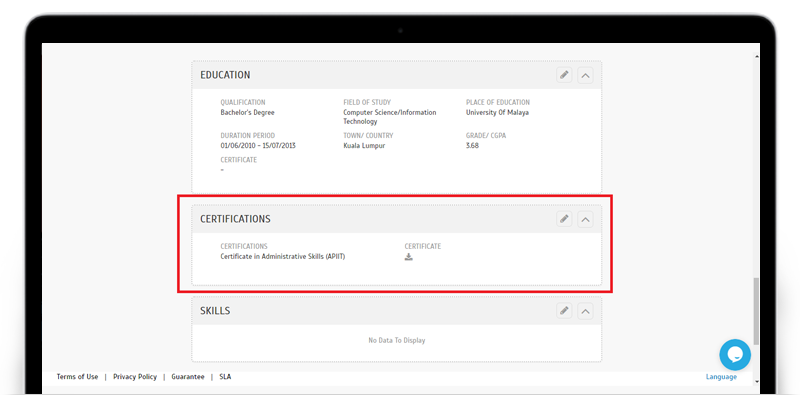Select the Computer Science/Information Technology value
The width and height of the screenshot is (800, 395).
tap(389, 117)
